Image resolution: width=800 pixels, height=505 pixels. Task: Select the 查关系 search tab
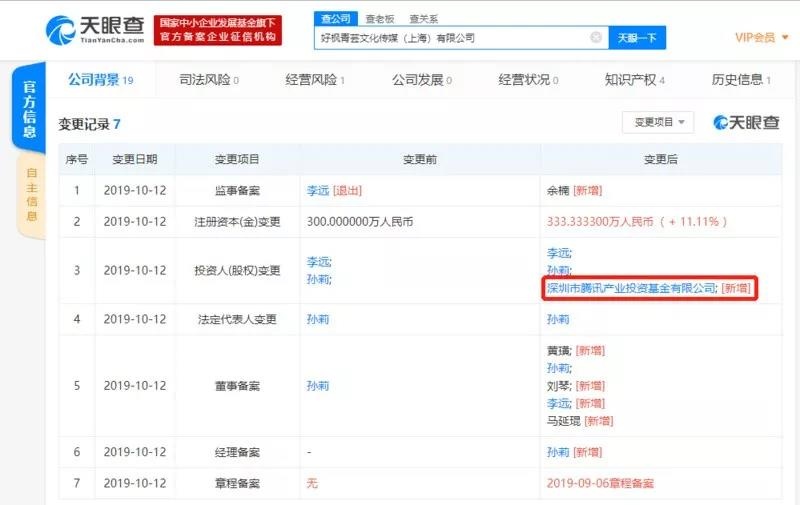coord(423,18)
